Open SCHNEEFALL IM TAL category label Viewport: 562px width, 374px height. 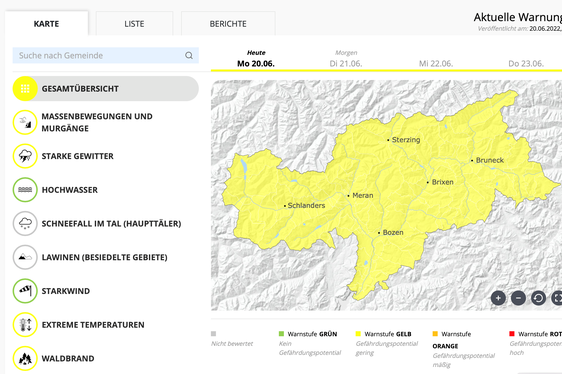pos(111,223)
